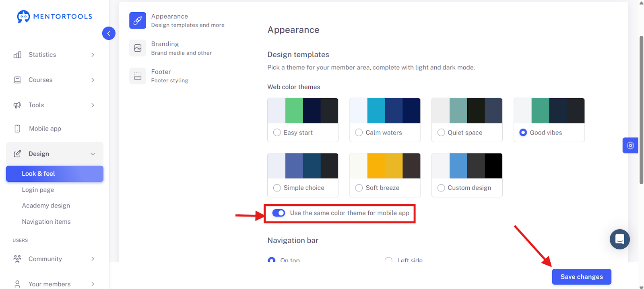Click the Your members person icon
644x289 pixels.
[17, 284]
